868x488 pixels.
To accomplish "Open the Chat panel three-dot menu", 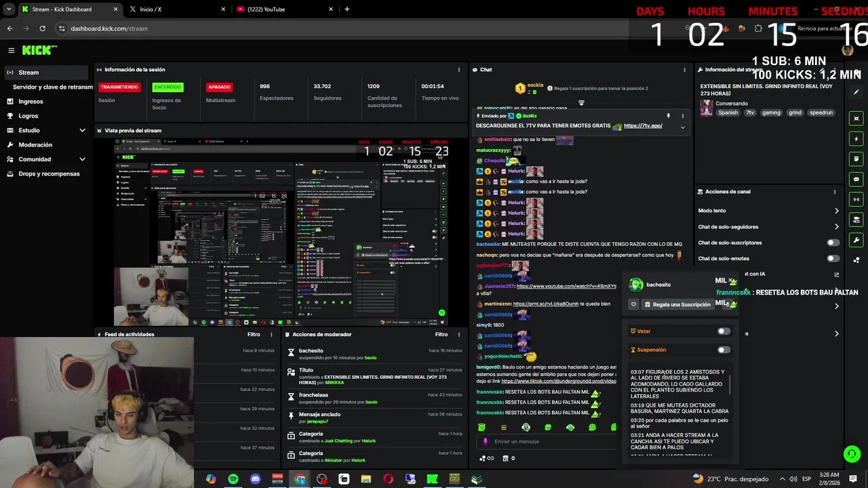I will pyautogui.click(x=684, y=70).
